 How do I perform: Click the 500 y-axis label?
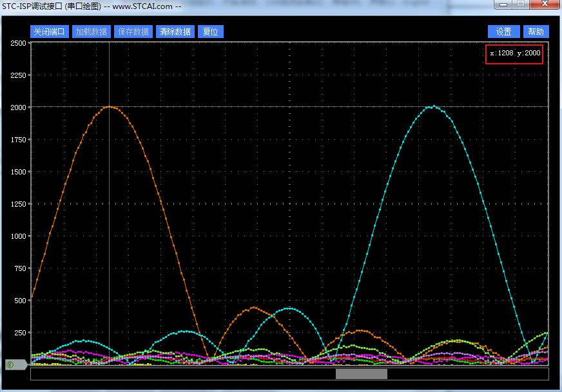click(20, 301)
